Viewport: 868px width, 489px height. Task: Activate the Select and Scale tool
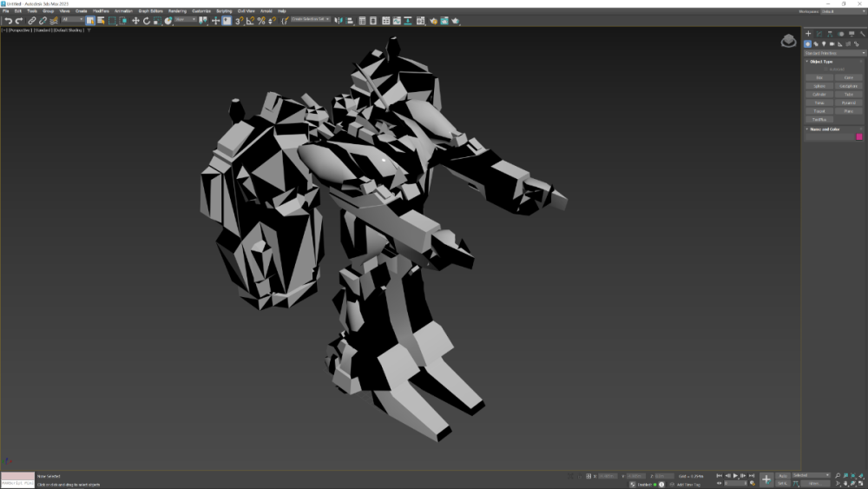(157, 21)
